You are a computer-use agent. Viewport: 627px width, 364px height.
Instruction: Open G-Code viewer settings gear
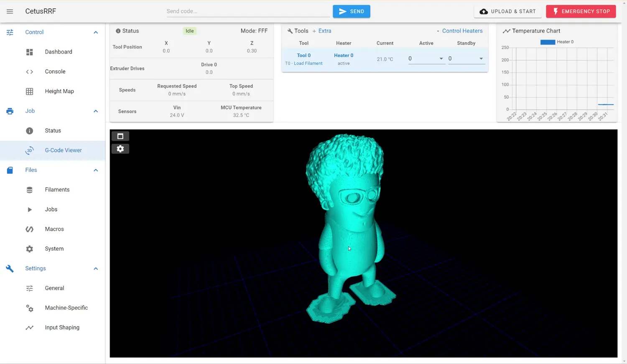tap(120, 149)
